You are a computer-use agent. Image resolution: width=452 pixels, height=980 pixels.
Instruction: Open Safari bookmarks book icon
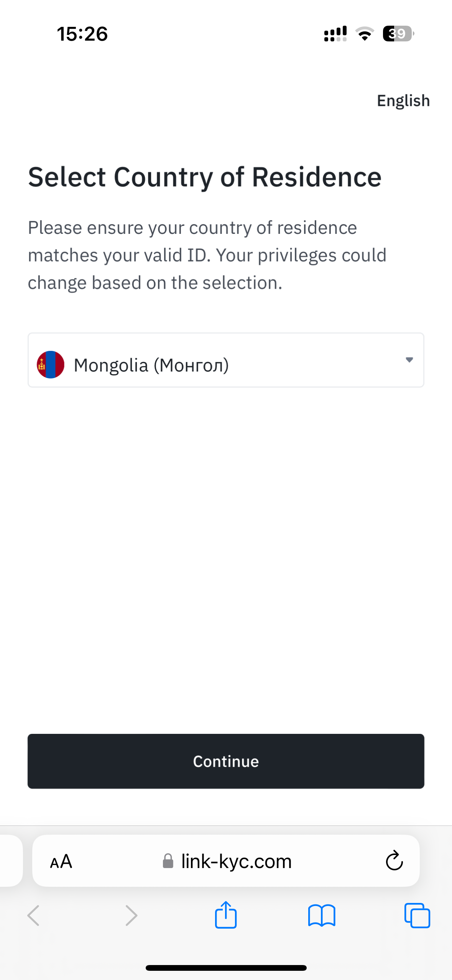322,916
